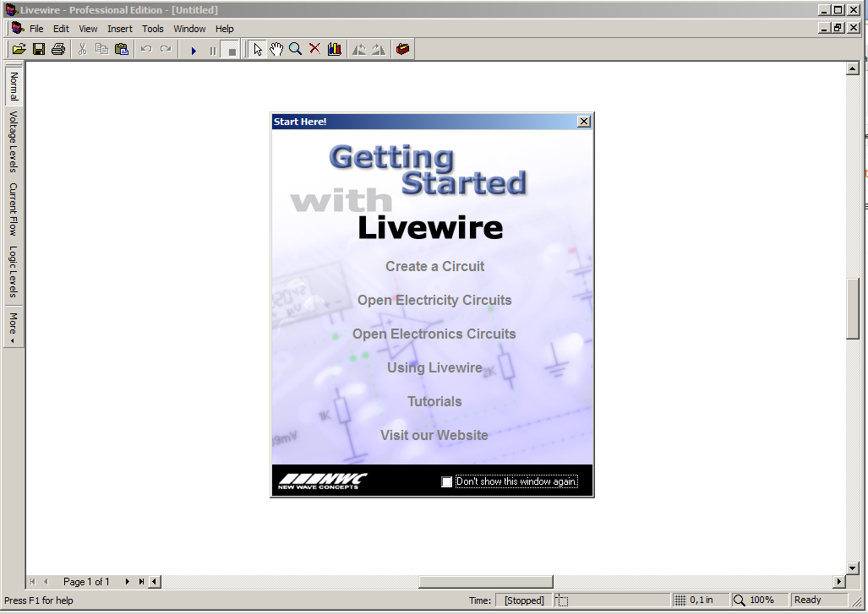This screenshot has width=868, height=614.
Task: Go to first page arrow
Action: tap(33, 581)
